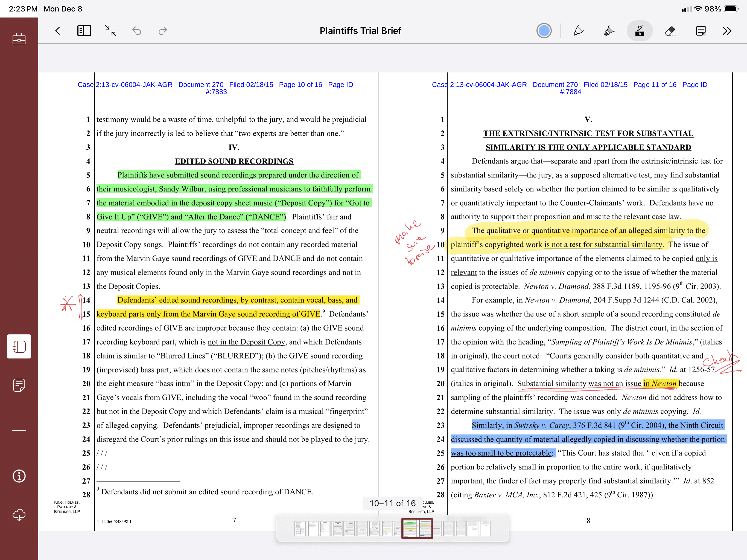Tap the 10–11 of 16 page indicator
The width and height of the screenshot is (747, 560).
pyautogui.click(x=392, y=503)
